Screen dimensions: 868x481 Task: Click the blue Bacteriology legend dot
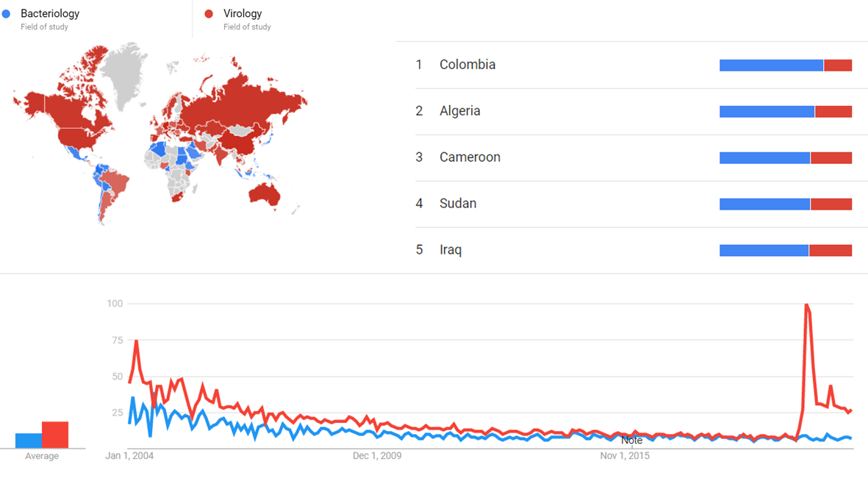point(7,14)
